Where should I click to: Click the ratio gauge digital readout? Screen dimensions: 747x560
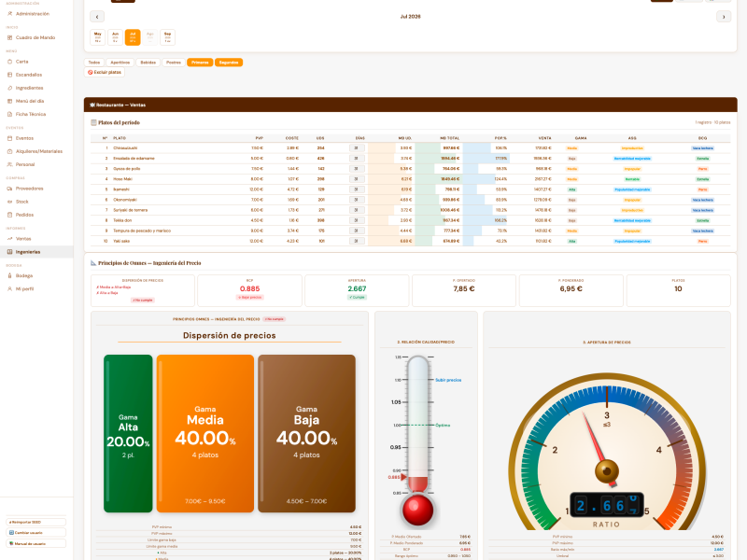607,505
